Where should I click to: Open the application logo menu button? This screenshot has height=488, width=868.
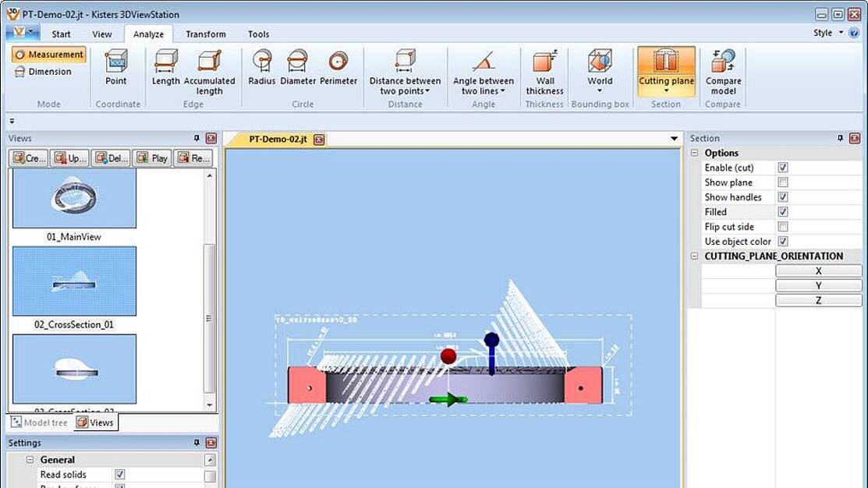23,33
